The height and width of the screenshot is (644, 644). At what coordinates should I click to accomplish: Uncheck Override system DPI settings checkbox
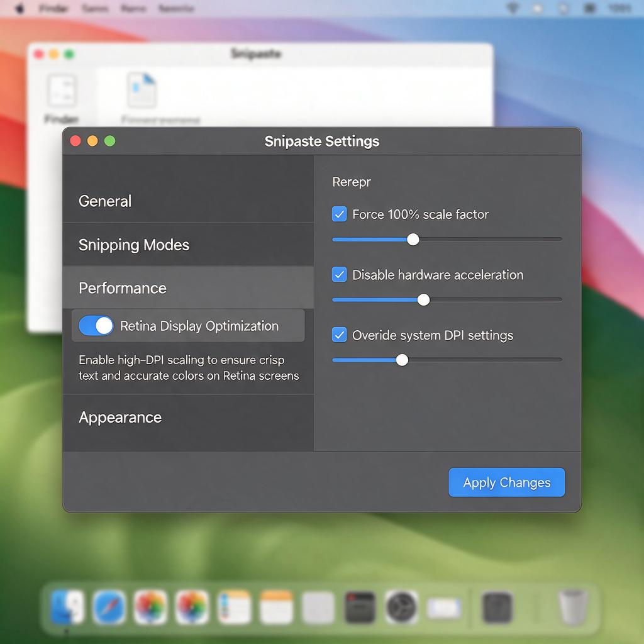point(339,335)
